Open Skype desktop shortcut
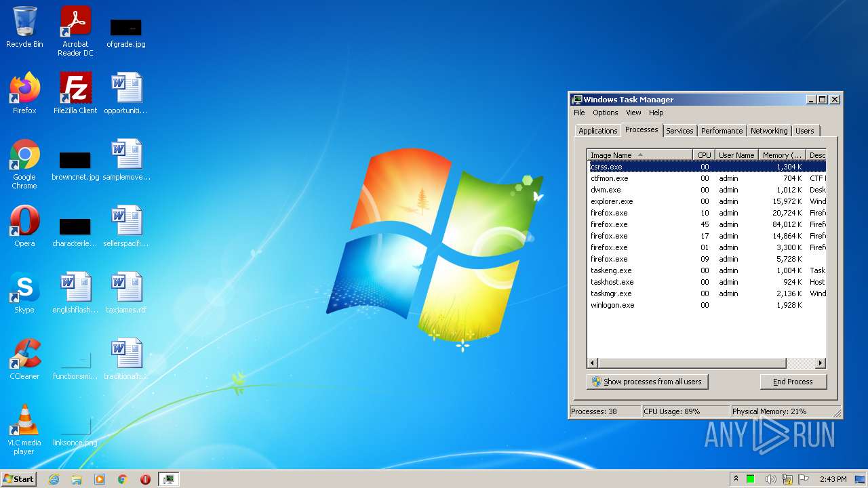The height and width of the screenshot is (488, 868). tap(24, 293)
